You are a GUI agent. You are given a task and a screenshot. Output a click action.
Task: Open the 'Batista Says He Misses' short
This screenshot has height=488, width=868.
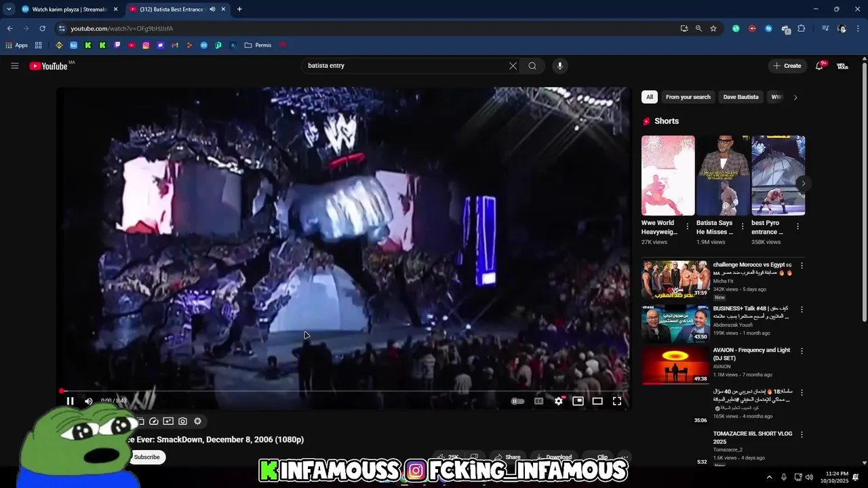pos(723,176)
